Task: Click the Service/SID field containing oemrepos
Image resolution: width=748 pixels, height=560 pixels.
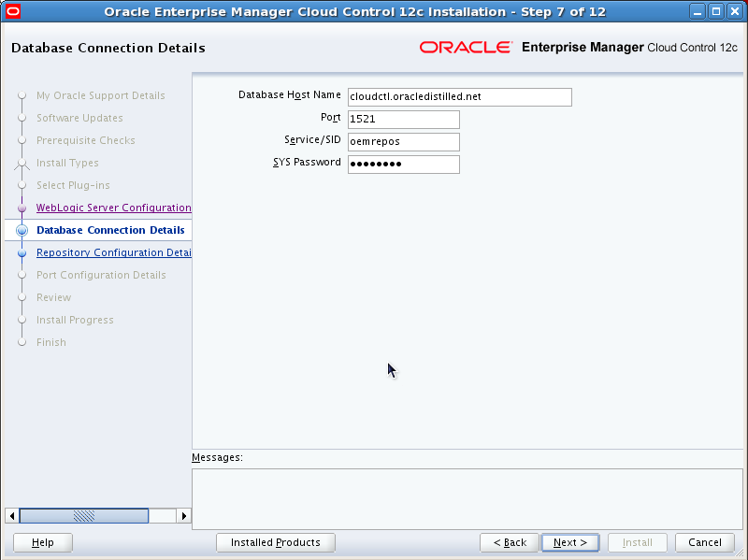Action: pyautogui.click(x=404, y=142)
